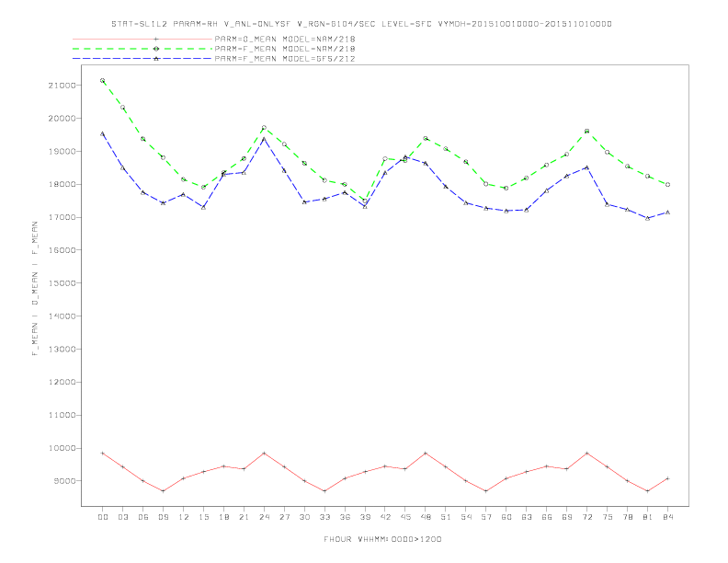Click forecast hour label 12 on x-axis
Screen dimensions: 728x563
(184, 517)
